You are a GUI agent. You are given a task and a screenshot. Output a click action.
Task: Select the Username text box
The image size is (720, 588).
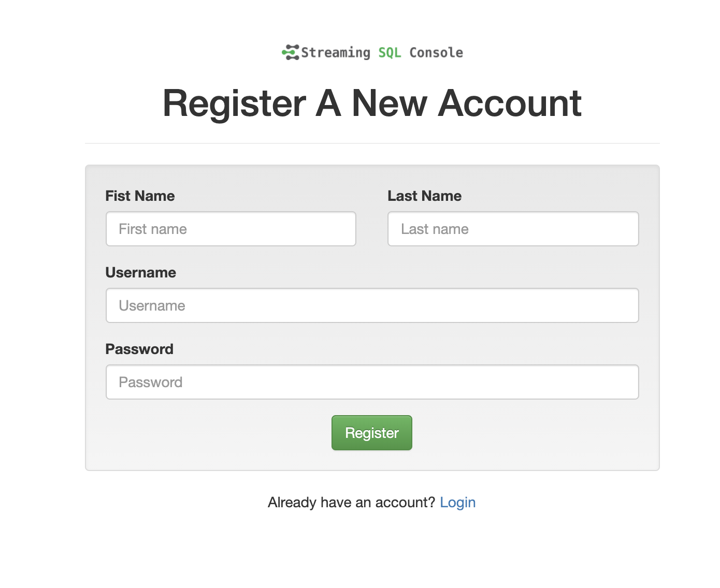pos(372,305)
